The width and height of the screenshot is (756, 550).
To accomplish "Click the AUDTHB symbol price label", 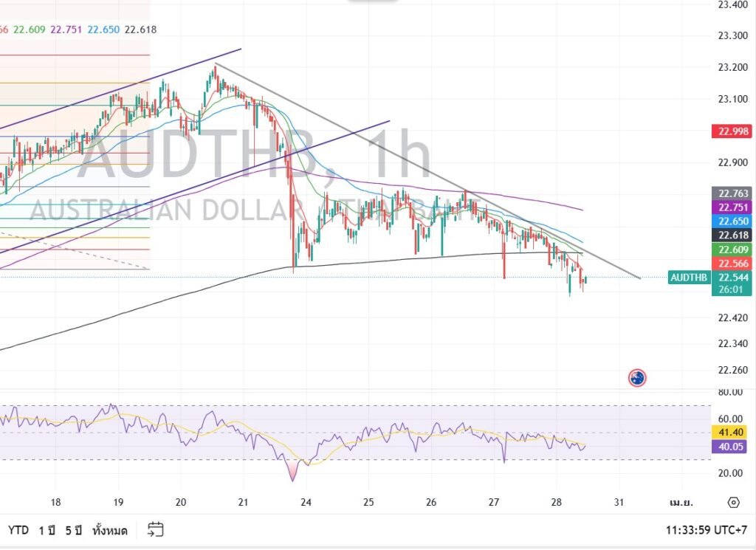I will tap(689, 278).
